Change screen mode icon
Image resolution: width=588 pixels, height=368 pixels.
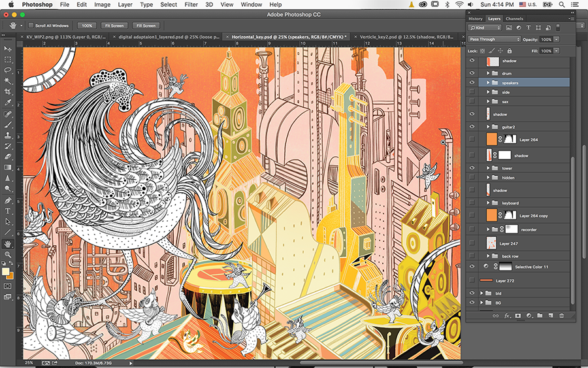[x=7, y=297]
